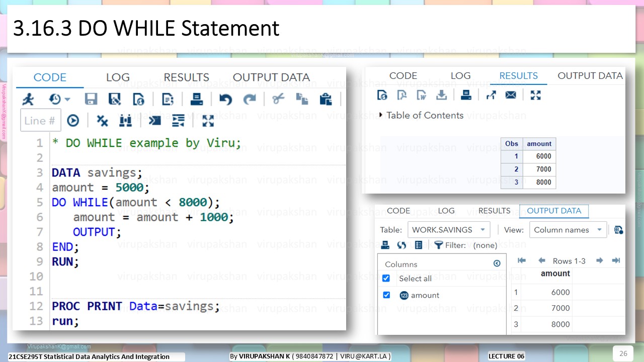This screenshot has height=362, width=644.
Task: Open the WORK.SAVINGS table dropdown
Action: click(x=449, y=230)
